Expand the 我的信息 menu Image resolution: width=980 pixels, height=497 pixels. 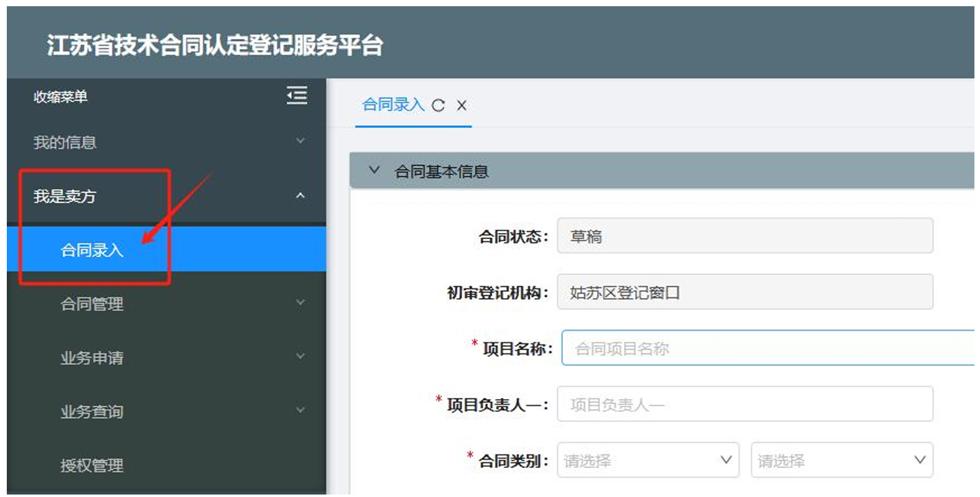pos(166,142)
